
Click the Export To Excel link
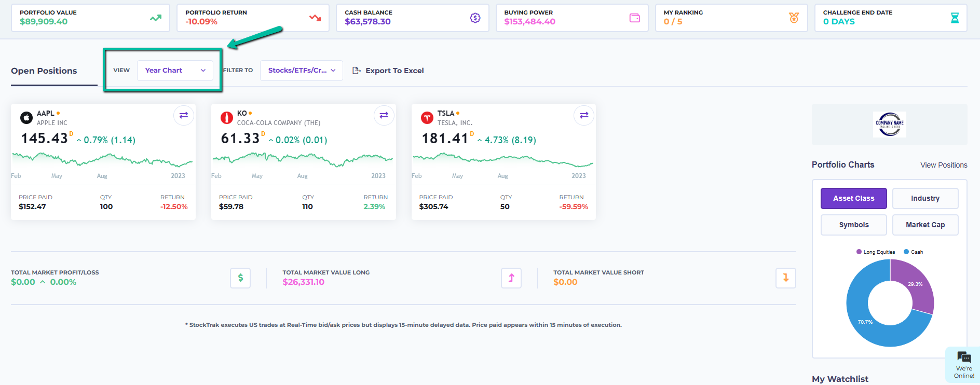[x=394, y=71]
